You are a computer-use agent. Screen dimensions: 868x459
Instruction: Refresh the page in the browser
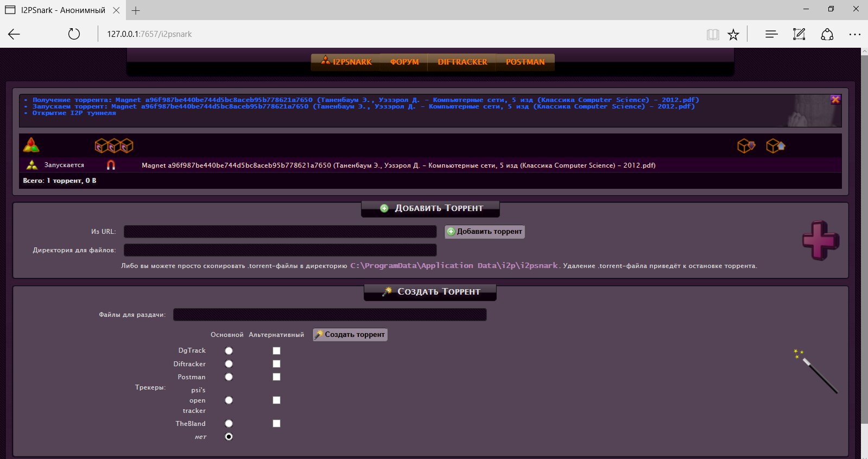coord(74,34)
